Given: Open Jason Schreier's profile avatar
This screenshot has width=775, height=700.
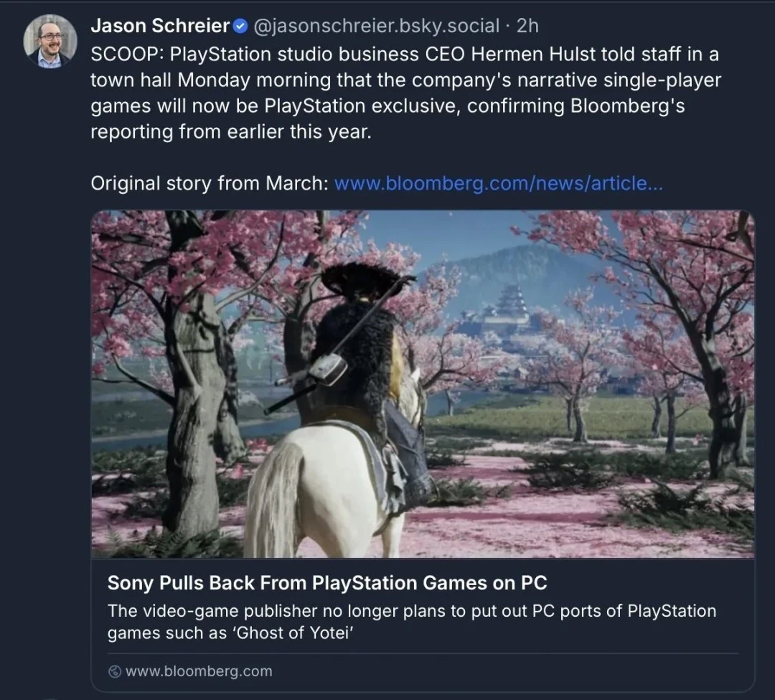Looking at the screenshot, I should (x=50, y=41).
